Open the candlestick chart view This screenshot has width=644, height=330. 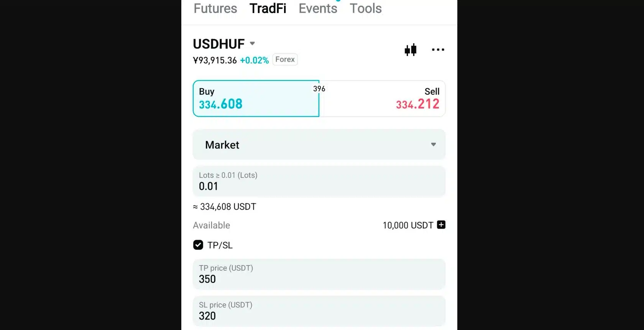point(411,49)
